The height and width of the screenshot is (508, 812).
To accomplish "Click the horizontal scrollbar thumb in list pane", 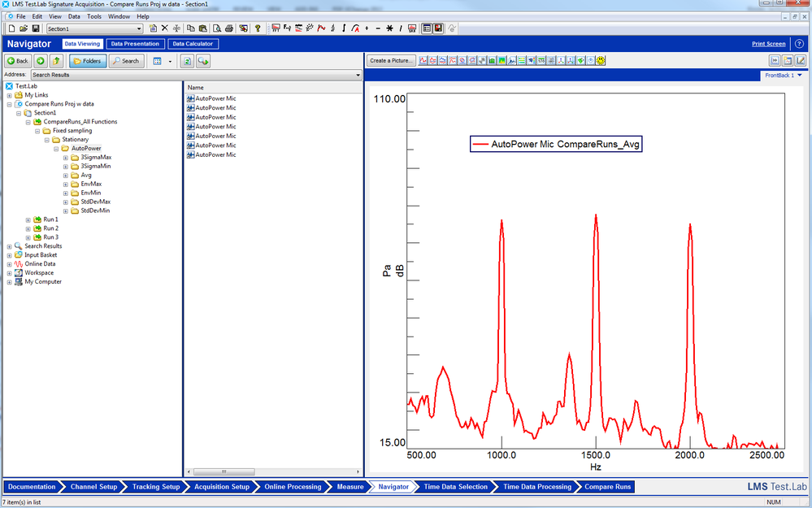I will point(224,471).
